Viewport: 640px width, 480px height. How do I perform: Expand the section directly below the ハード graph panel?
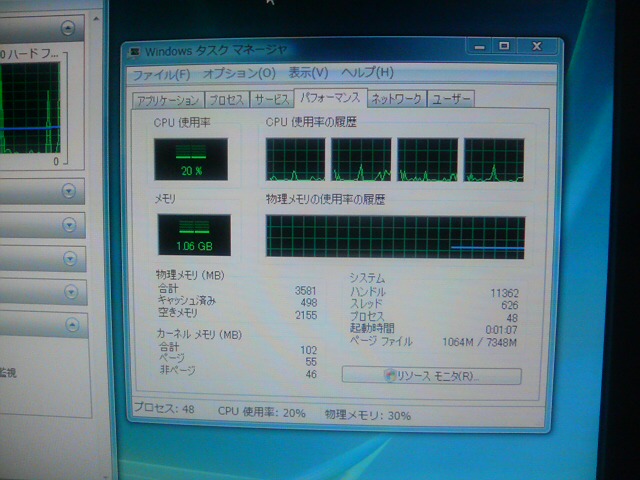69,191
